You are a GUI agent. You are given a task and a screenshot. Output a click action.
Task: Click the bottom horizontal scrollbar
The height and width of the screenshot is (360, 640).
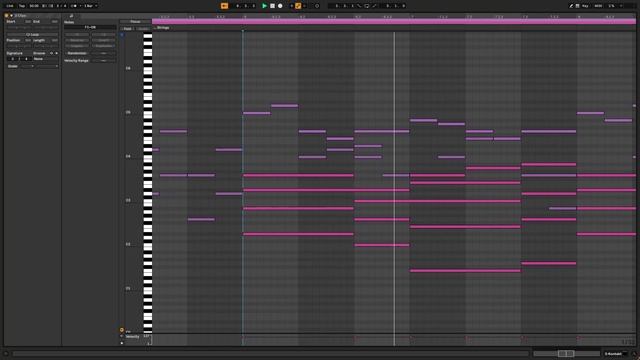(271, 354)
